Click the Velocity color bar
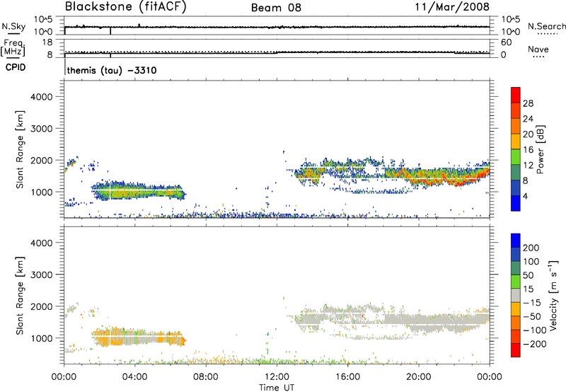The image size is (566, 392). [516, 295]
